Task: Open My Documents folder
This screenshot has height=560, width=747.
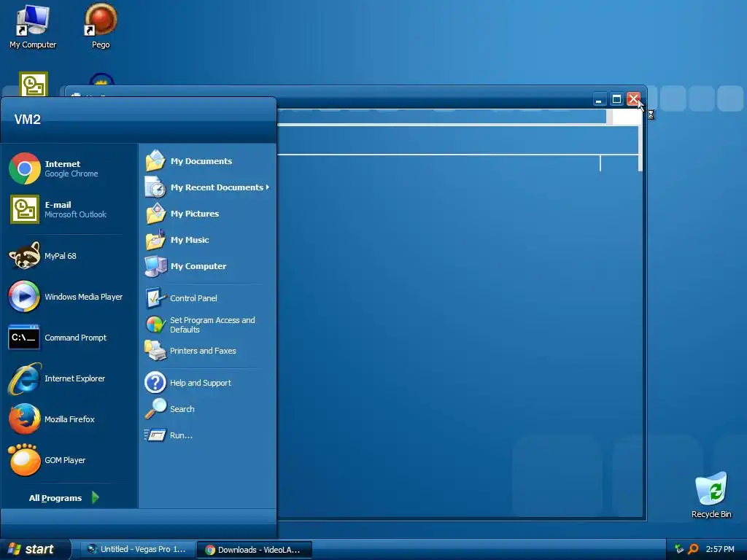Action: click(207, 161)
